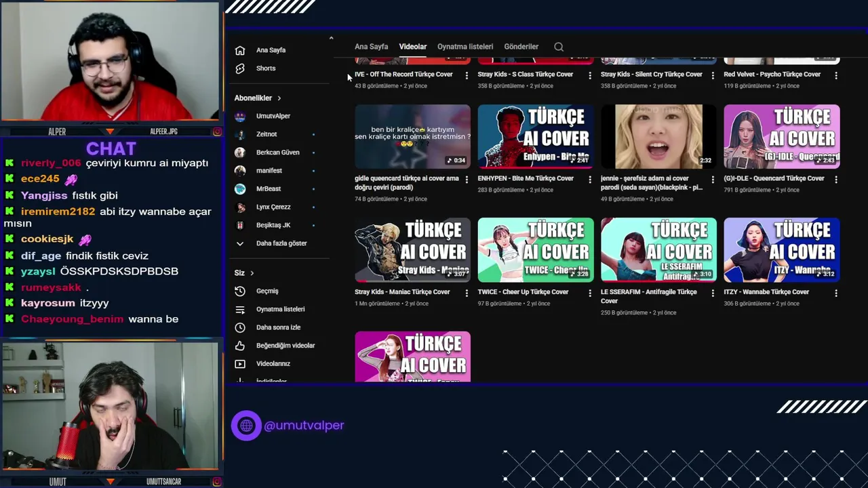
Task: Open Red Velvet - Psycho Türkçe Cover title
Action: [772, 75]
